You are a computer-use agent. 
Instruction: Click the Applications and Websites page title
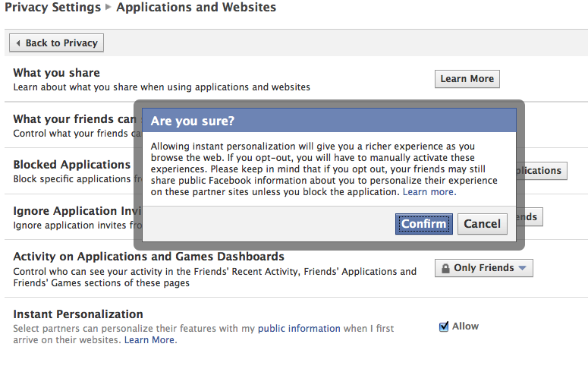(196, 7)
